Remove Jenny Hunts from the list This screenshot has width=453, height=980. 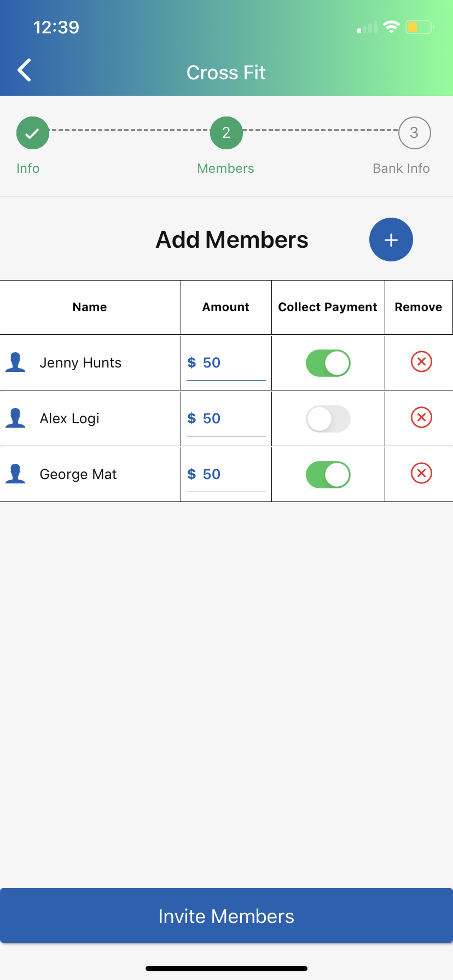click(x=421, y=361)
